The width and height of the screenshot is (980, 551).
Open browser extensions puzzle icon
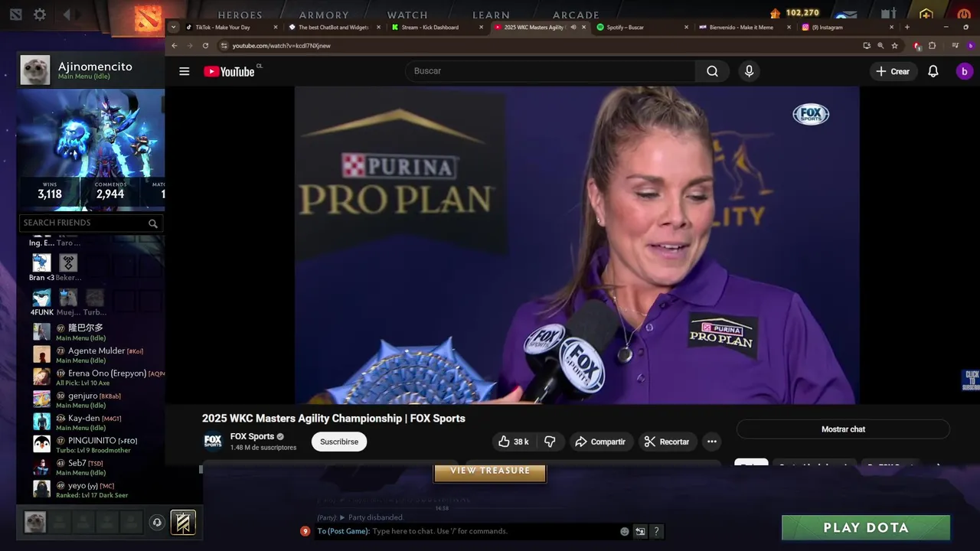click(932, 45)
